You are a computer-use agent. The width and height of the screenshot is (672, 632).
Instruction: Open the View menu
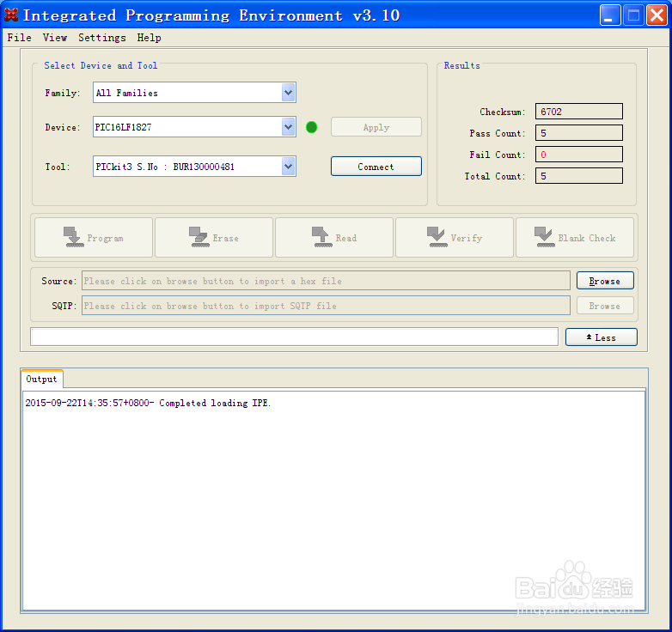pyautogui.click(x=55, y=38)
